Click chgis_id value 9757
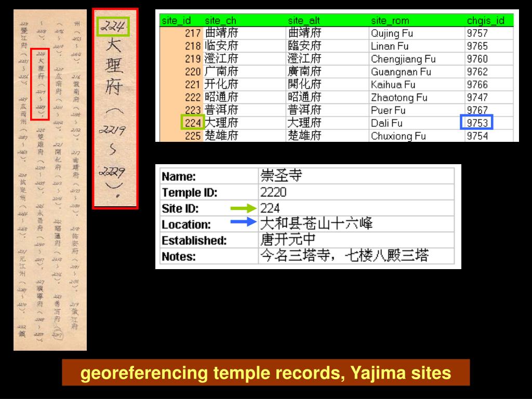532x399 pixels. 477,33
